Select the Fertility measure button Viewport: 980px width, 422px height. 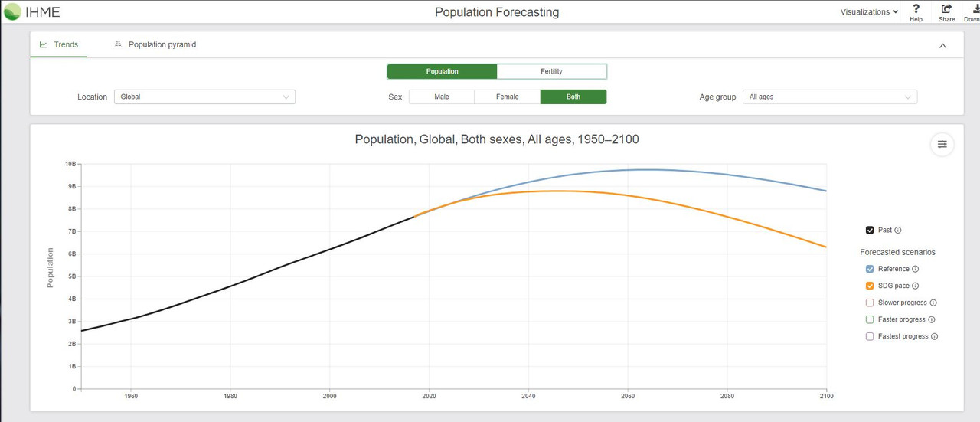(551, 71)
